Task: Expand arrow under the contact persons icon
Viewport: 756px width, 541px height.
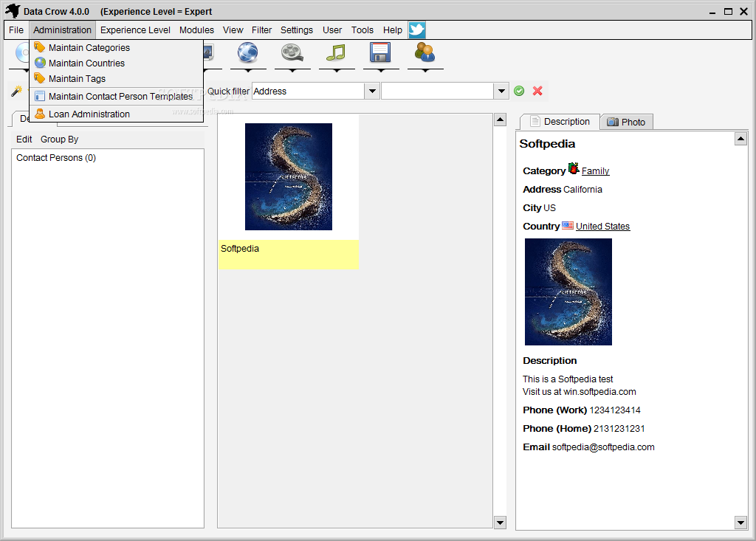Action: (x=425, y=70)
